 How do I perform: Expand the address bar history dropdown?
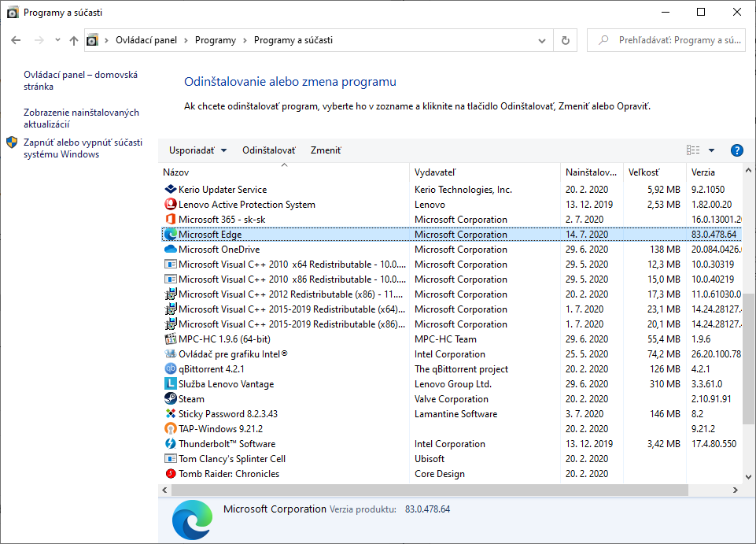(543, 40)
